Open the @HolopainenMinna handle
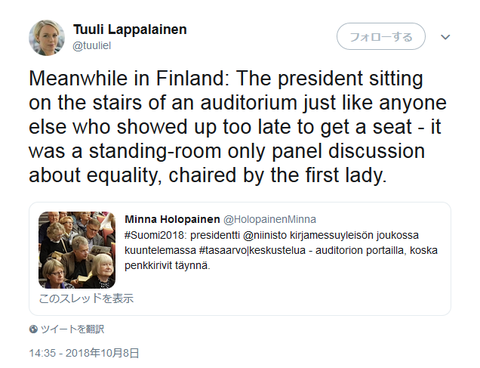This screenshot has height=368, width=480. click(270, 219)
